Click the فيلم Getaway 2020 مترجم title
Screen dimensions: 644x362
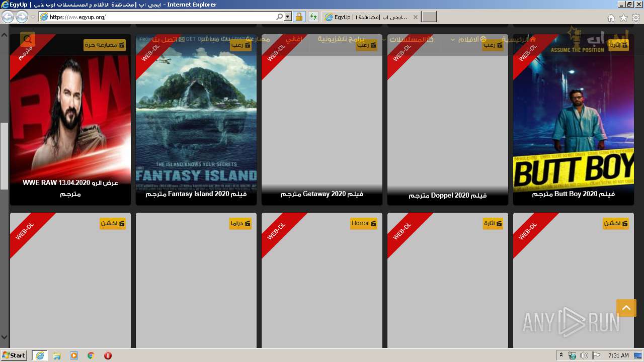point(322,194)
